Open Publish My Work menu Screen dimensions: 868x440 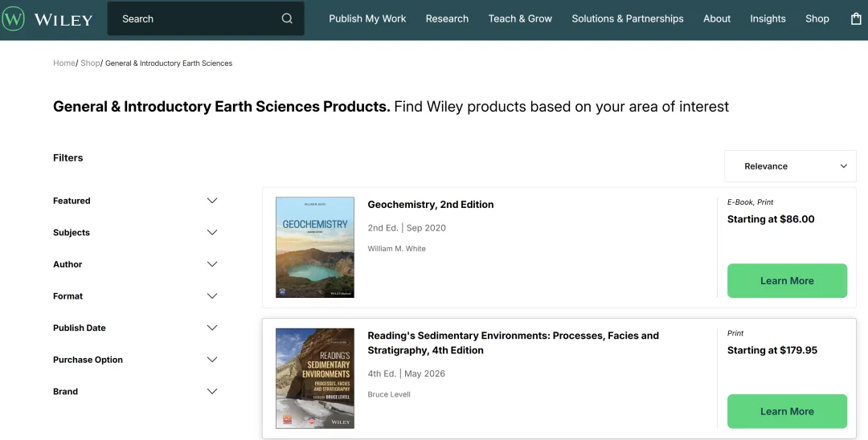(x=367, y=18)
